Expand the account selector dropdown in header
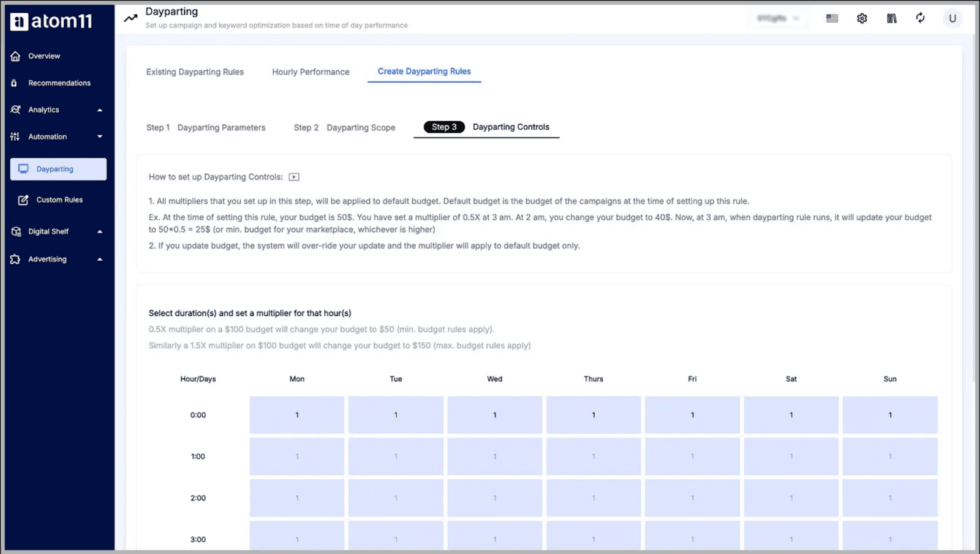 778,18
